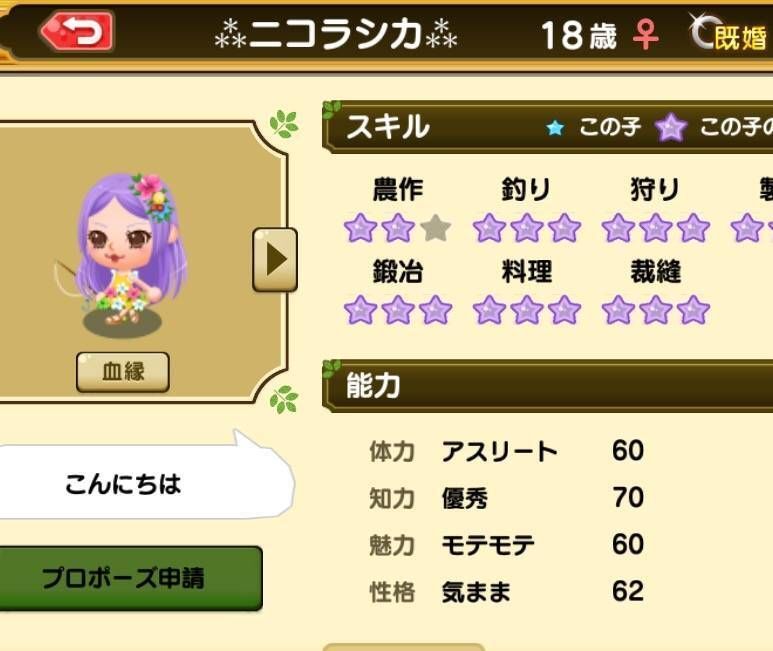Click the middle star under 狩り
The height and width of the screenshot is (651, 773).
click(x=656, y=228)
